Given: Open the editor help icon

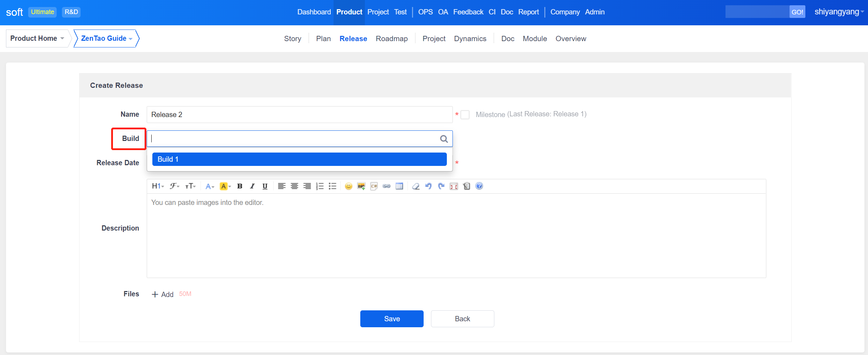Looking at the screenshot, I should [x=479, y=186].
